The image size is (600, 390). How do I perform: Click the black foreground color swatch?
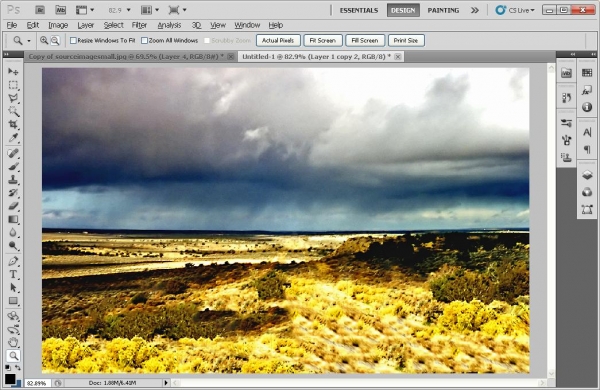point(10,379)
